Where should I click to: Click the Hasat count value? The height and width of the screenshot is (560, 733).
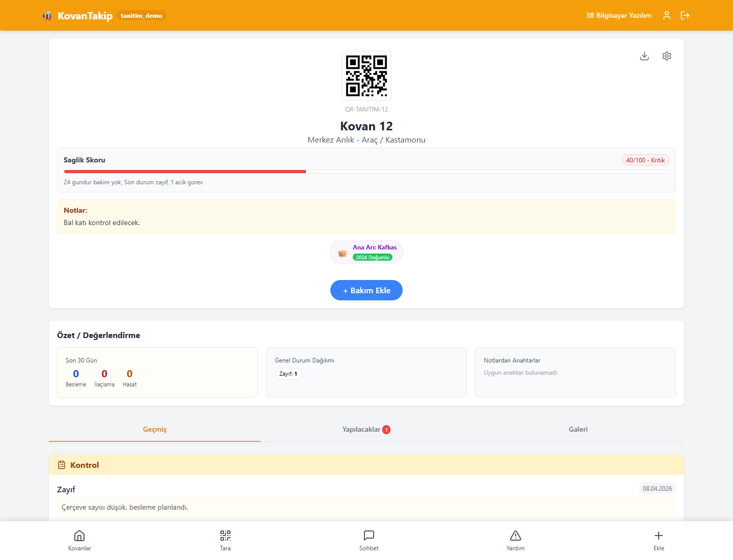(130, 374)
